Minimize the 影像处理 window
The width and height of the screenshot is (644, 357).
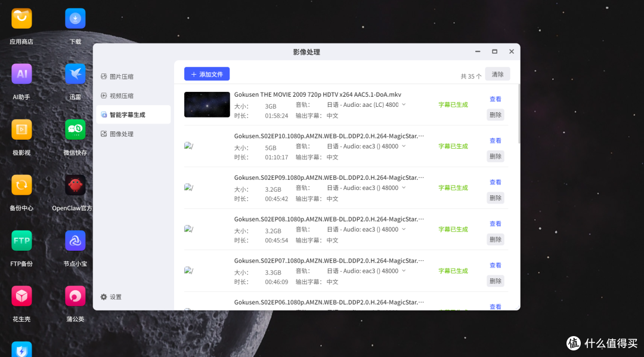(x=478, y=51)
